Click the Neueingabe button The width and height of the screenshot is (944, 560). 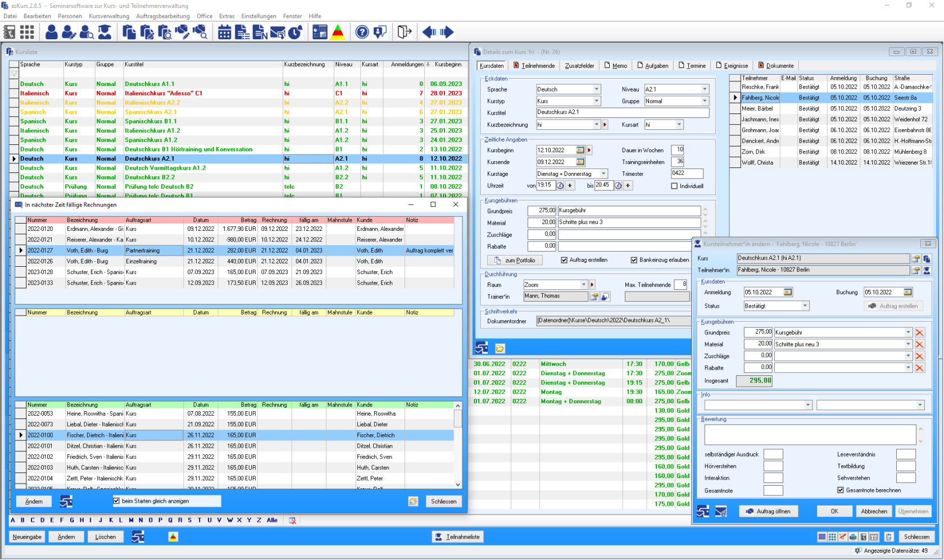tap(26, 536)
